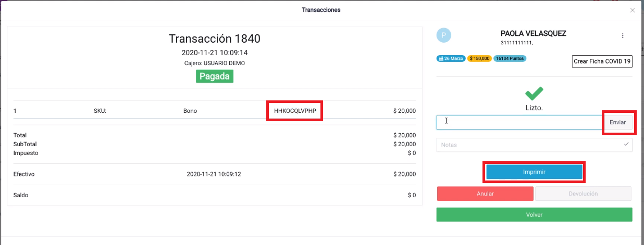
Task: Select the 16104 Puntos badge
Action: click(510, 59)
